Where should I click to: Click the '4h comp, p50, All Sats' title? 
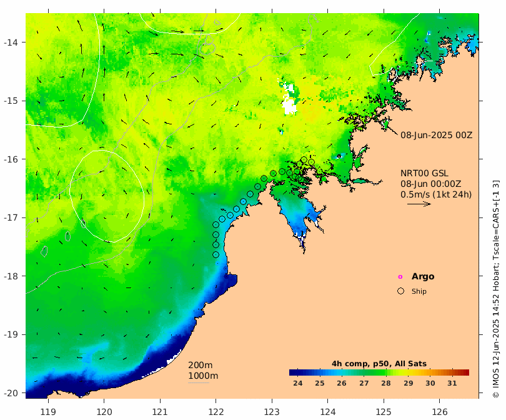click(x=379, y=364)
